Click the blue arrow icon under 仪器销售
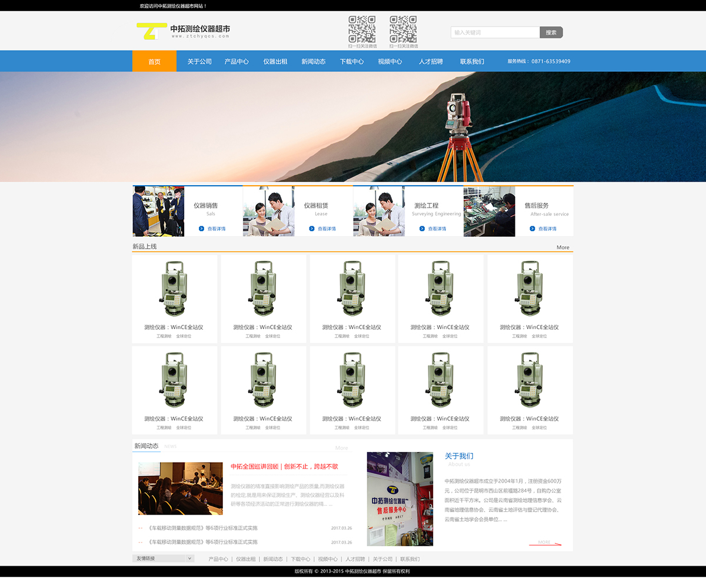The height and width of the screenshot is (588, 706). point(202,229)
